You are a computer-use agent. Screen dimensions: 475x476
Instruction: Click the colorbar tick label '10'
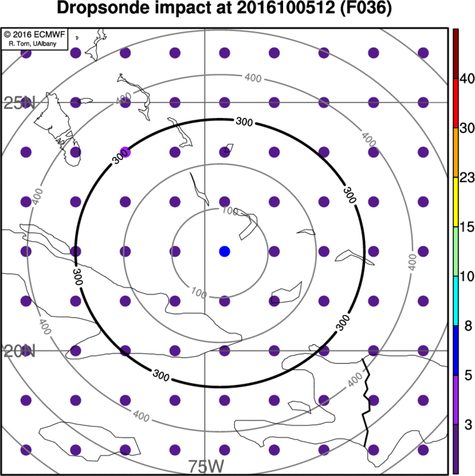467,276
